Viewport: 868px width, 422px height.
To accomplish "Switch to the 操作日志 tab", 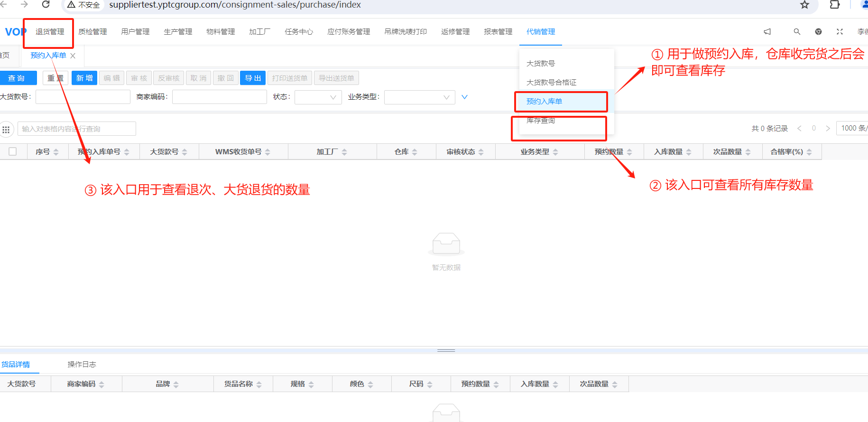I will click(x=82, y=364).
